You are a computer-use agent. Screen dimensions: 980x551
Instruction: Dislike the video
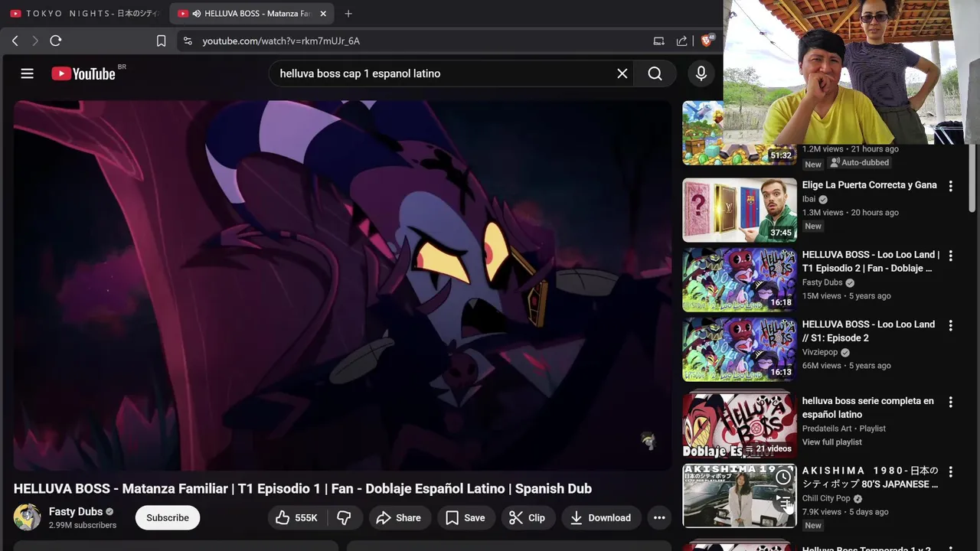(x=345, y=518)
